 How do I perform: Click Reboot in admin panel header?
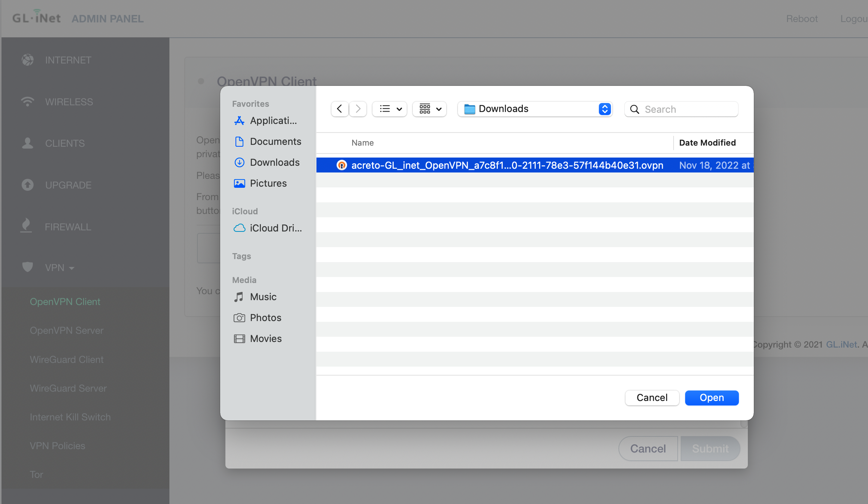[802, 19]
